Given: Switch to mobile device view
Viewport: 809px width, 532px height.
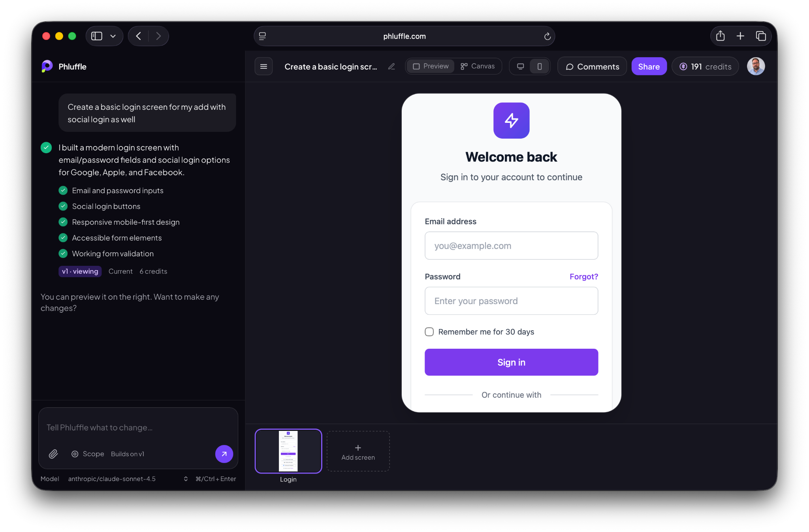Looking at the screenshot, I should pyautogui.click(x=539, y=66).
